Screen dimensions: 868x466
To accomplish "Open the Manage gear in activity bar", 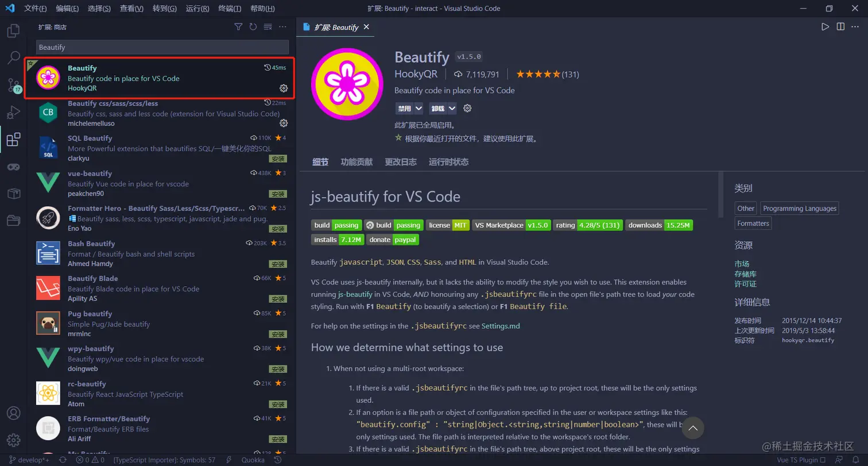I will click(x=13, y=440).
